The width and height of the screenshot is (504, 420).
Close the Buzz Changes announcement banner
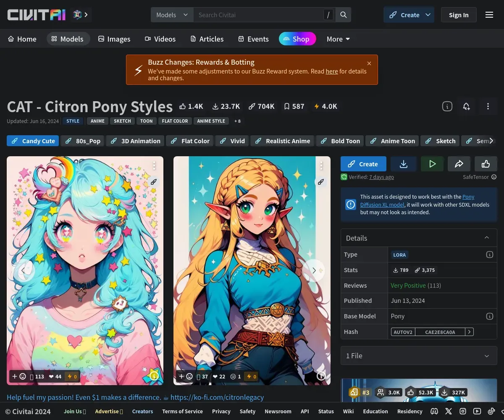(369, 63)
